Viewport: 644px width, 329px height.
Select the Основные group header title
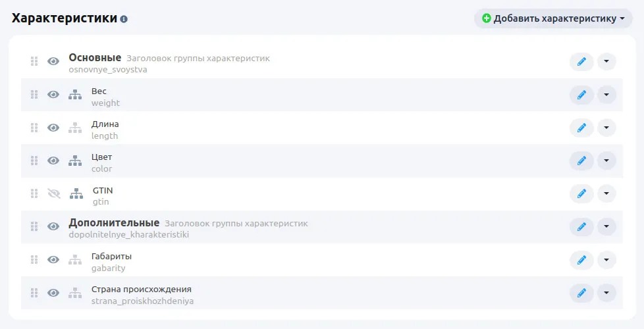tap(95, 57)
